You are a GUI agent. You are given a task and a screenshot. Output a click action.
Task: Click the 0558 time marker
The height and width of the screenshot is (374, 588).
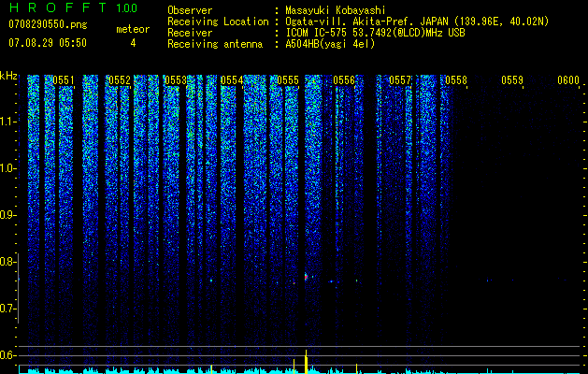point(456,80)
